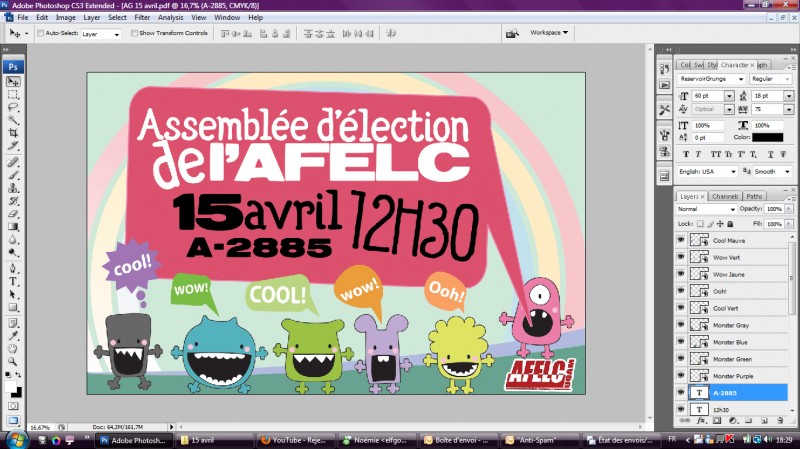The width and height of the screenshot is (800, 449).
Task: Select the Move tool in toolbox
Action: pos(13,82)
